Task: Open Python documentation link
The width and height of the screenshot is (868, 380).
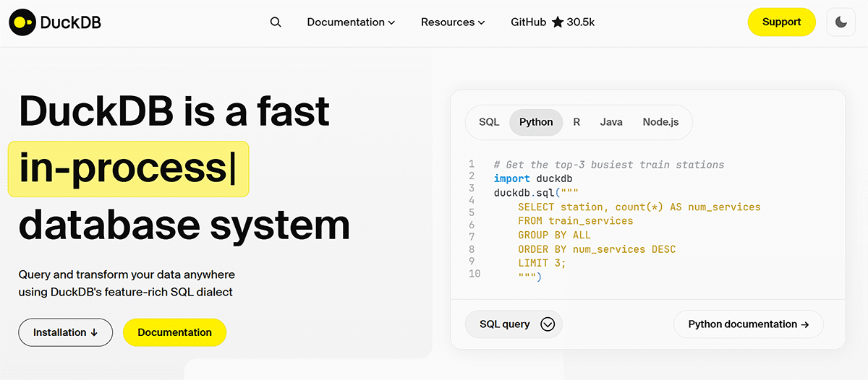Action: click(x=749, y=324)
